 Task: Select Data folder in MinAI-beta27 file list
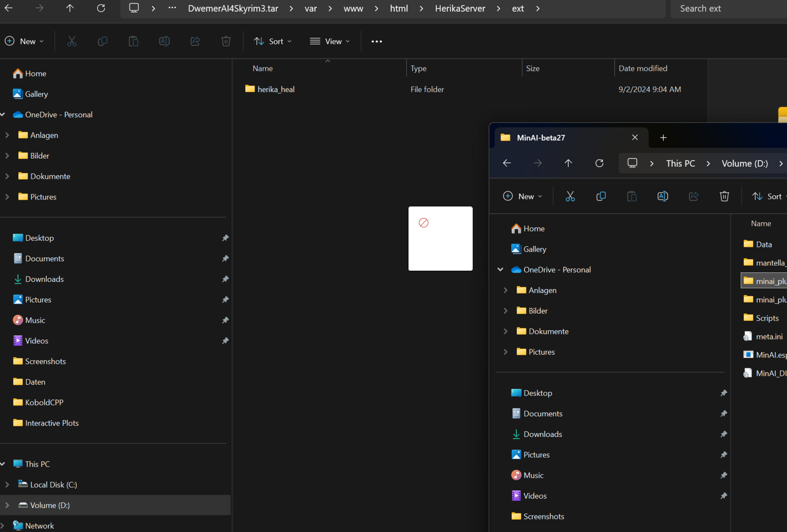tap(757, 244)
